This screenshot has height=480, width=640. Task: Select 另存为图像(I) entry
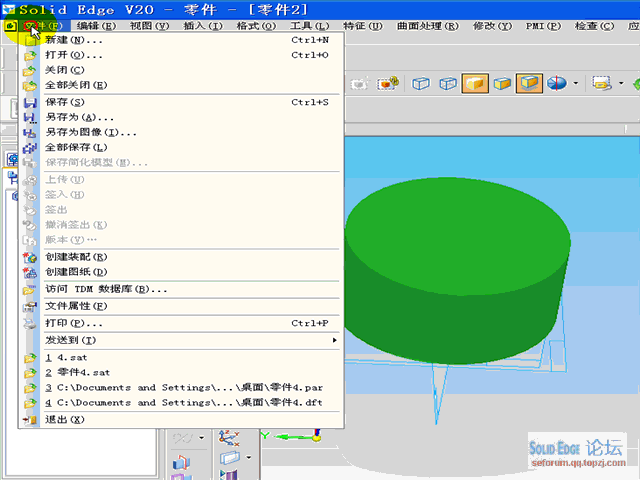(x=182, y=133)
